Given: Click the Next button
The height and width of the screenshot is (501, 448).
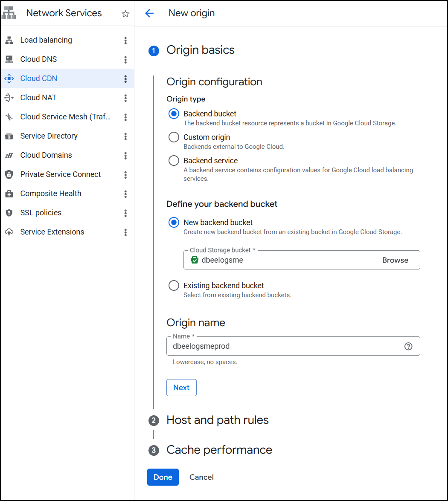Looking at the screenshot, I should [181, 388].
